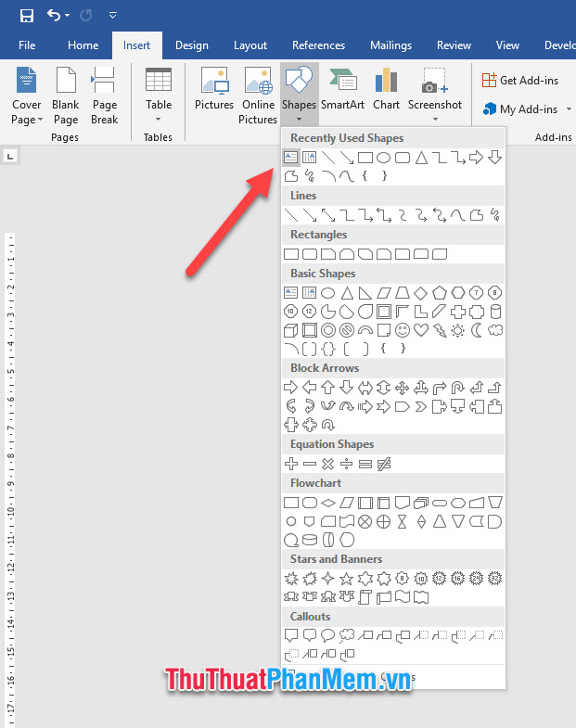The width and height of the screenshot is (576, 728).
Task: Select cylinder (can) in Basic Shapes
Action: 495,312
